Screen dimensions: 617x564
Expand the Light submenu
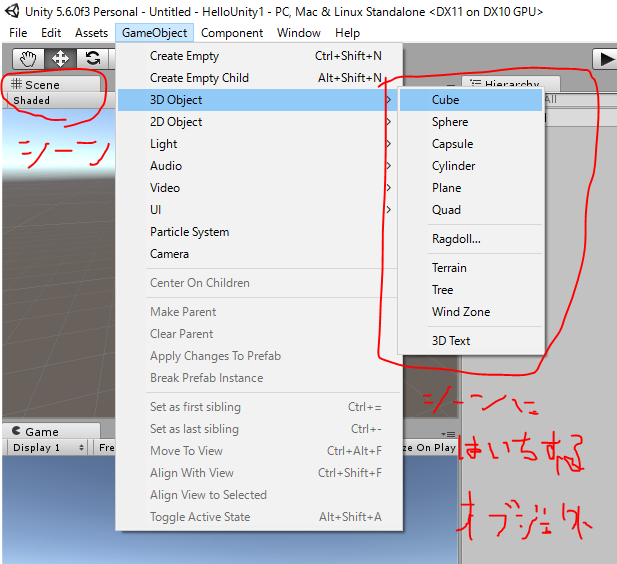pyautogui.click(x=256, y=144)
